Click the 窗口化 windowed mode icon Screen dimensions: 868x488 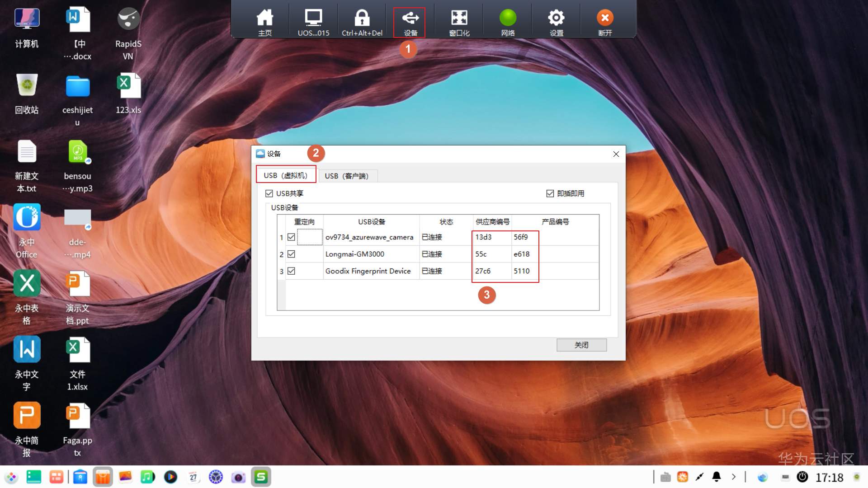point(459,19)
